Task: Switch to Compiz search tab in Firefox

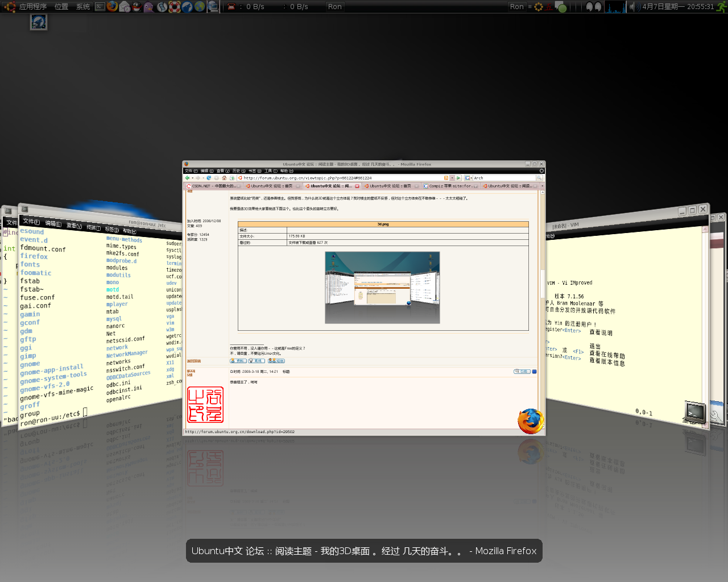Action: 451,186
